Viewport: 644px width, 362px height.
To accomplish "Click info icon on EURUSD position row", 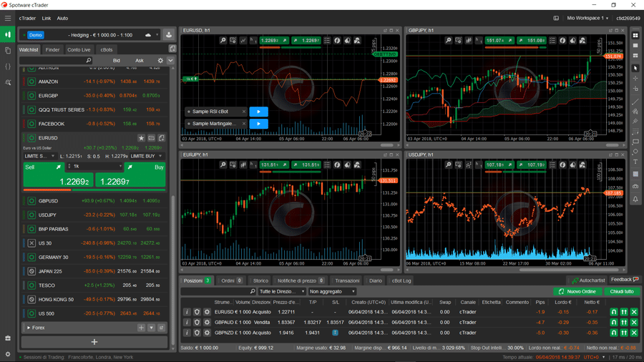I will point(187,312).
